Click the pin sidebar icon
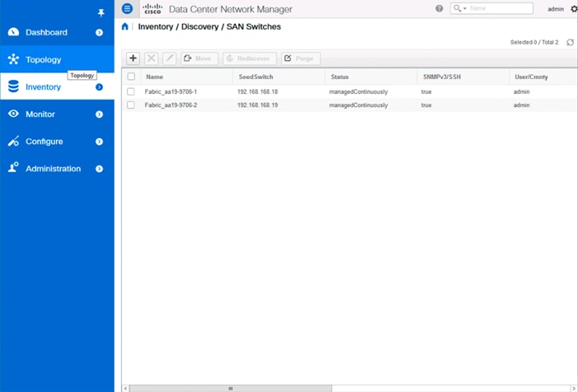The width and height of the screenshot is (578, 392). coord(101,13)
